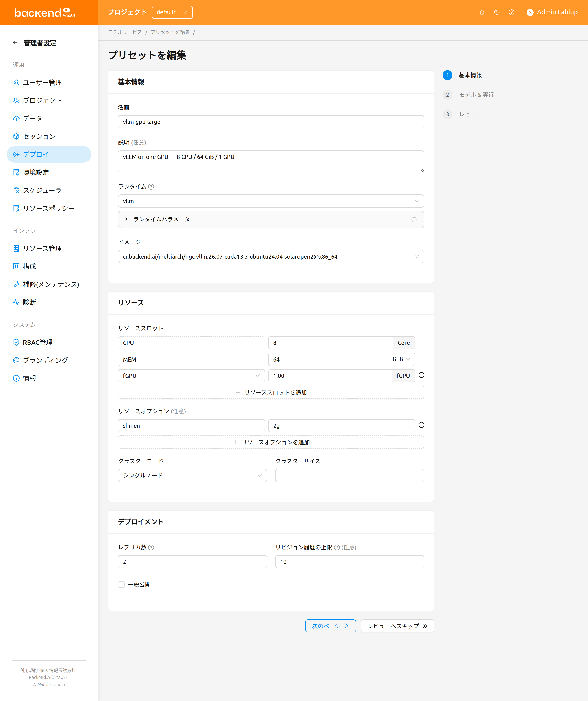Screen dimensions: 588x701
Task: Open セッション in the sidebar
Action: click(x=49, y=136)
